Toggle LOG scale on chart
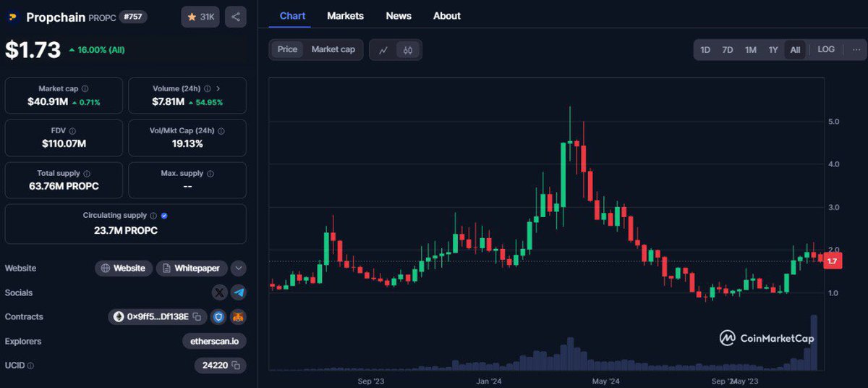Image resolution: width=868 pixels, height=388 pixels. pos(826,50)
